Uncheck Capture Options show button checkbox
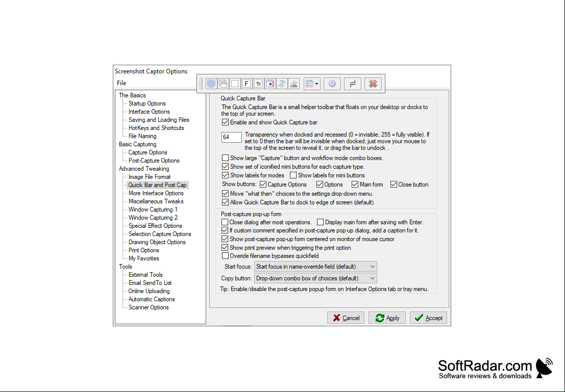 point(263,185)
